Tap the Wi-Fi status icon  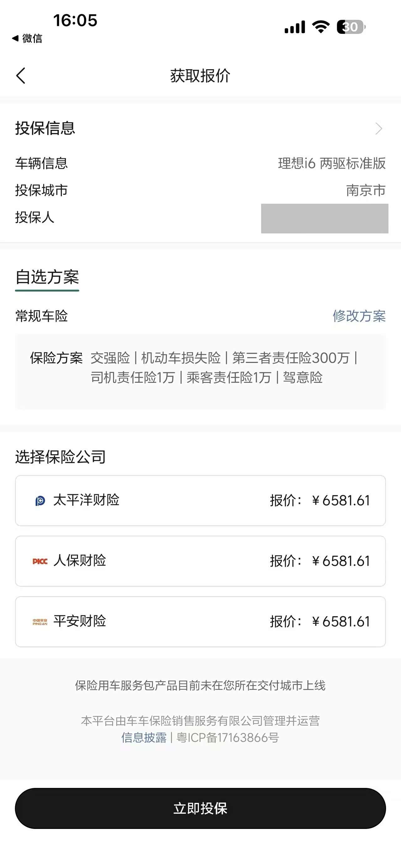(x=321, y=27)
